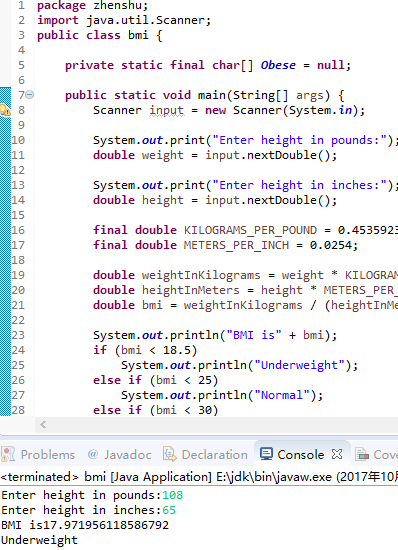Close the Console view with X
Image resolution: width=398 pixels, height=550 pixels.
(x=337, y=454)
